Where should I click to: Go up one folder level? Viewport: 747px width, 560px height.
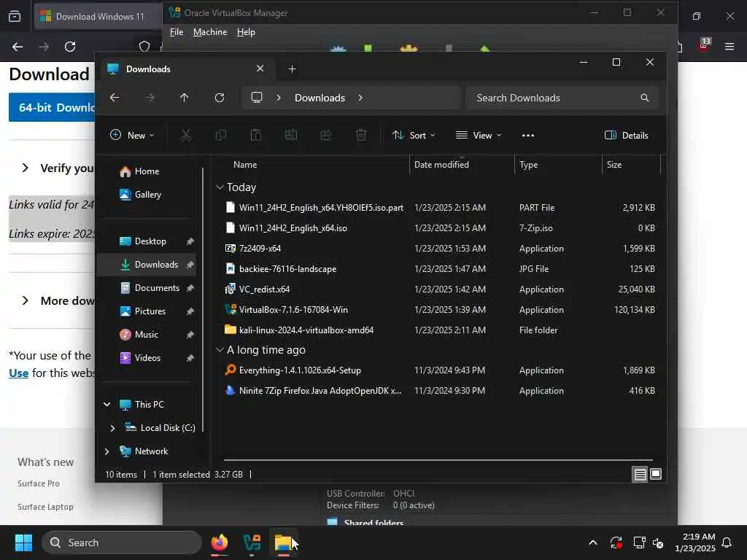point(185,98)
